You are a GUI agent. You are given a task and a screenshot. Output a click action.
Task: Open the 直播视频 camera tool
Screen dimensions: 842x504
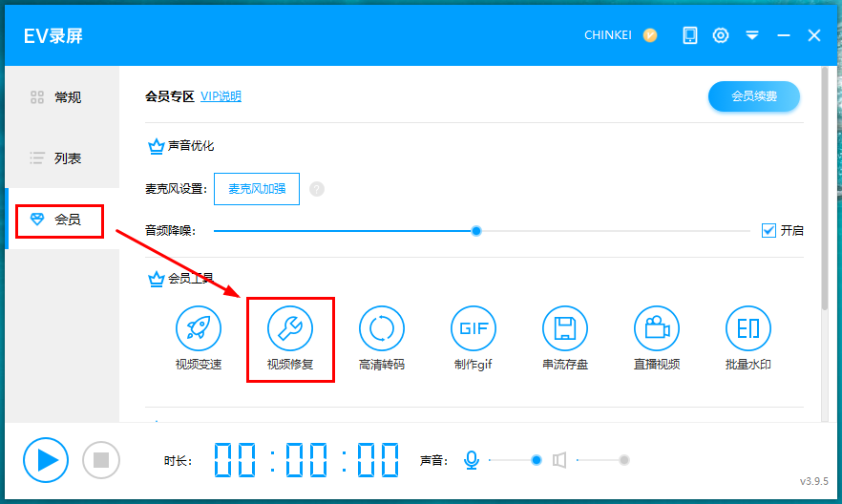[x=657, y=329]
